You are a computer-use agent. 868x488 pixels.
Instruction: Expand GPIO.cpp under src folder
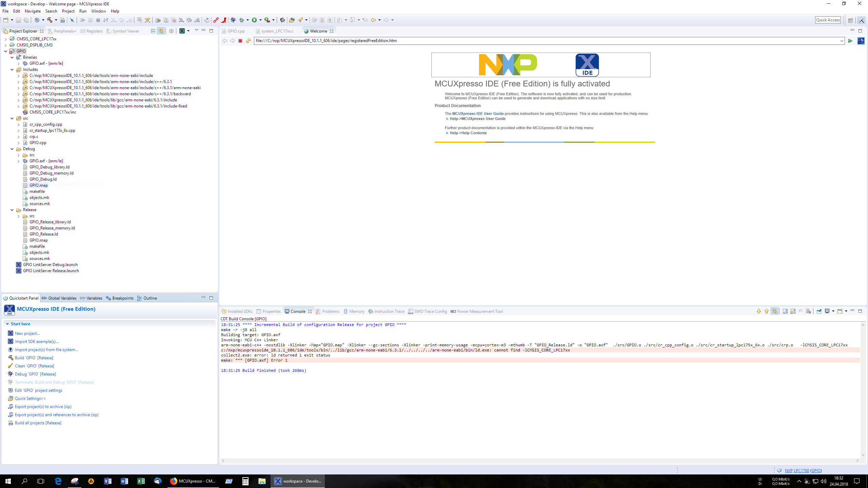coord(19,143)
